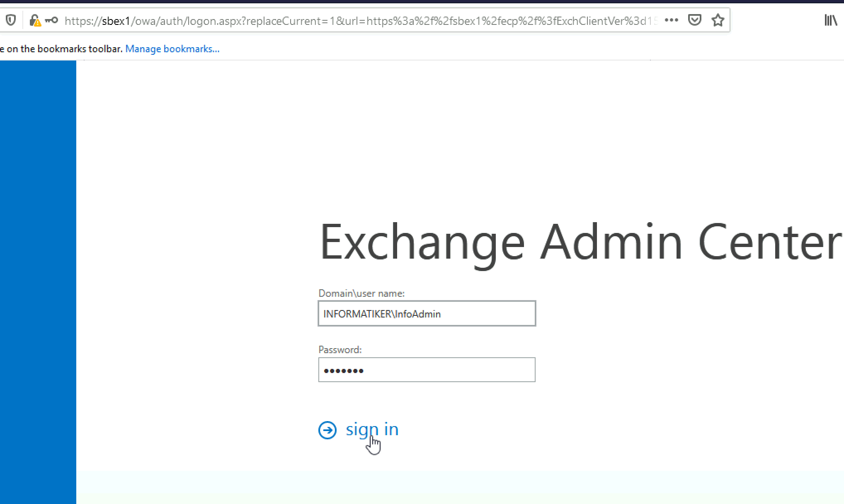Screen dimensions: 844x504
Task: Click the saved login key icon
Action: click(x=51, y=20)
